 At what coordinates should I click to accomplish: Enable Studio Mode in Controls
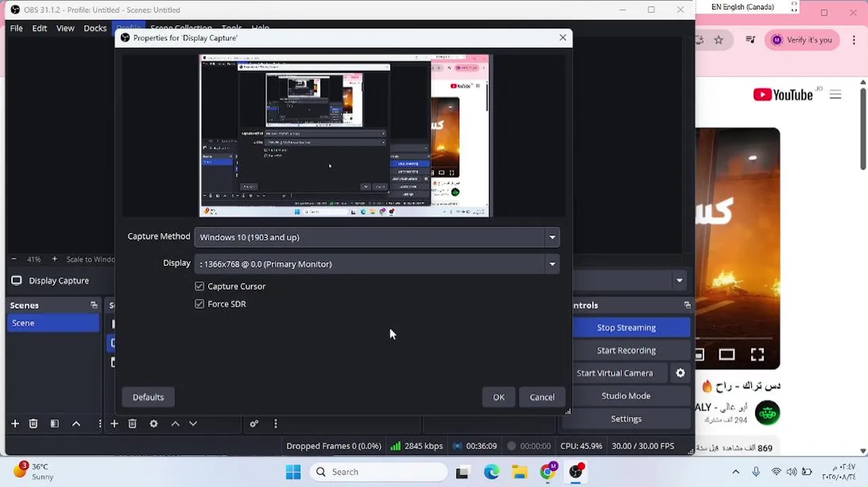tap(627, 396)
